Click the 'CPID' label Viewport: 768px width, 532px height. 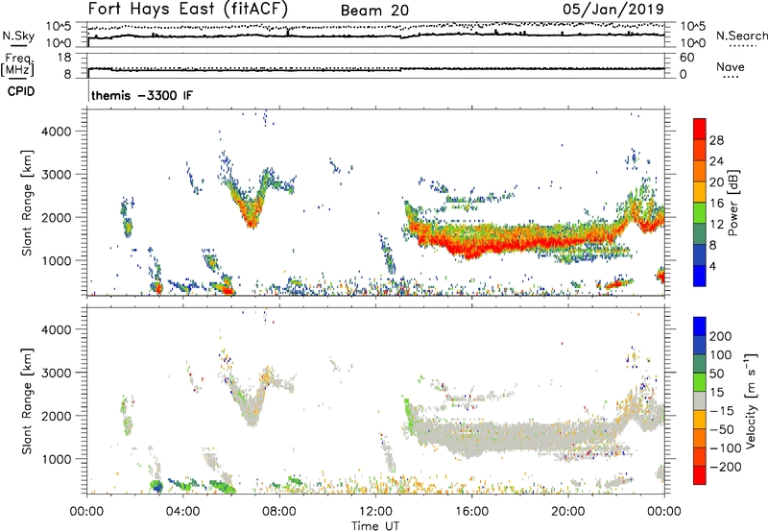(x=21, y=91)
